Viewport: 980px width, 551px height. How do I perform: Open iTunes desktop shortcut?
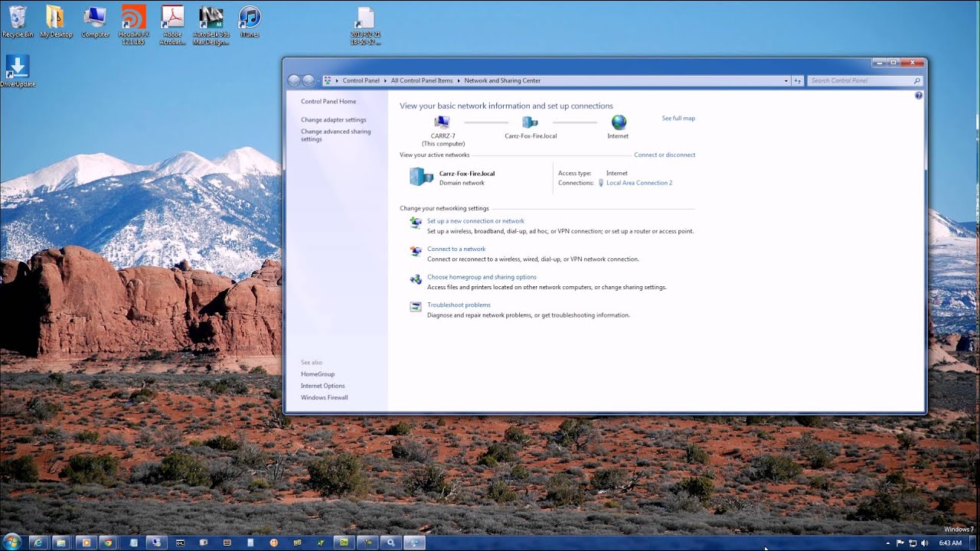click(250, 21)
